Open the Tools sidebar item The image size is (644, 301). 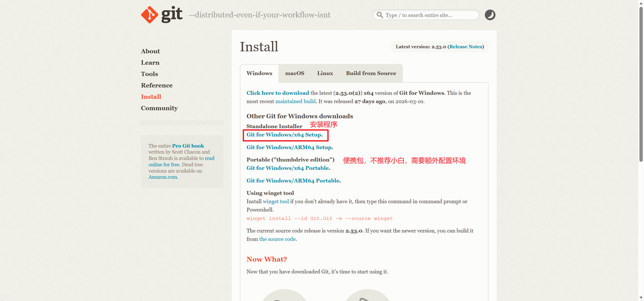click(x=149, y=74)
